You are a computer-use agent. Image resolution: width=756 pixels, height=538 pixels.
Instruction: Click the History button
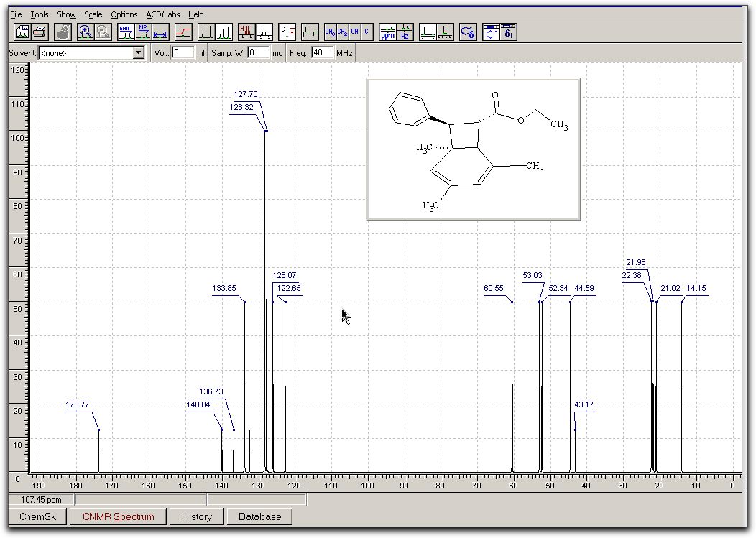[x=196, y=516]
